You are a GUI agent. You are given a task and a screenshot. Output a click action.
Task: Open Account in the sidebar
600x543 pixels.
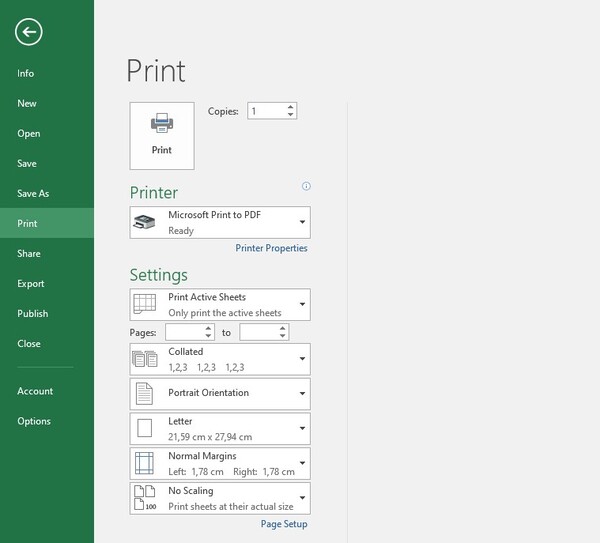(x=47, y=391)
